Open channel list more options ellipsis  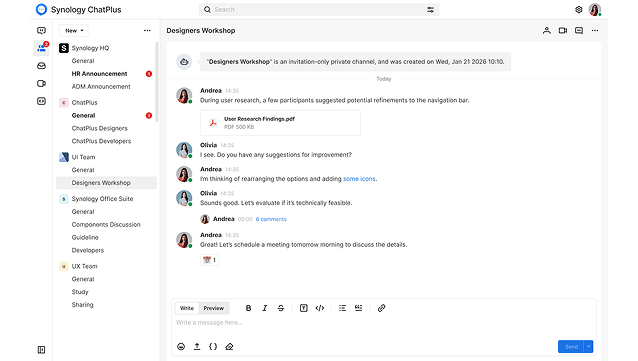pos(147,31)
